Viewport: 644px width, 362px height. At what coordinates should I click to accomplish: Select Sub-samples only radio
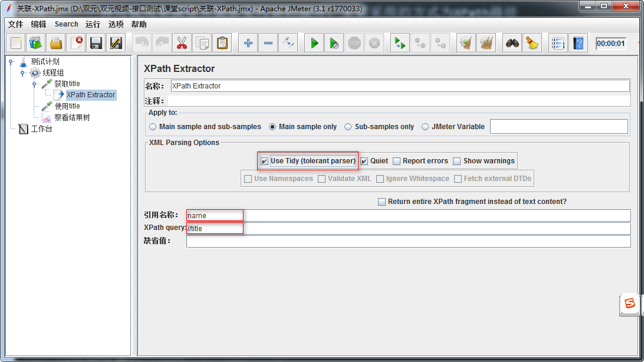click(x=348, y=127)
